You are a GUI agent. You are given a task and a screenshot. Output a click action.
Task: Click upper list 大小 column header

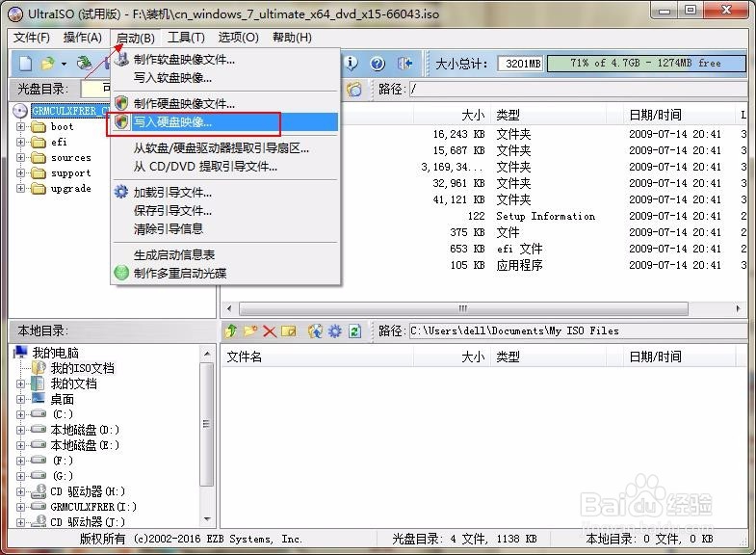pyautogui.click(x=453, y=115)
